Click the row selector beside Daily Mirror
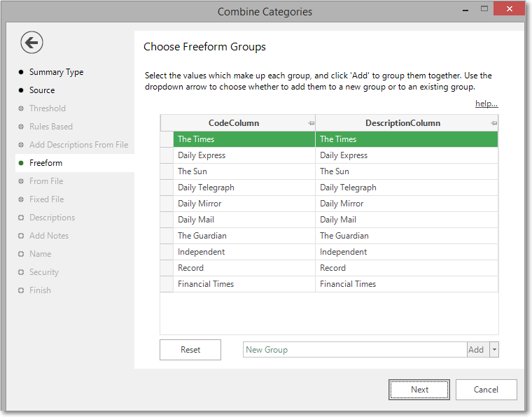The image size is (532, 417). [167, 204]
